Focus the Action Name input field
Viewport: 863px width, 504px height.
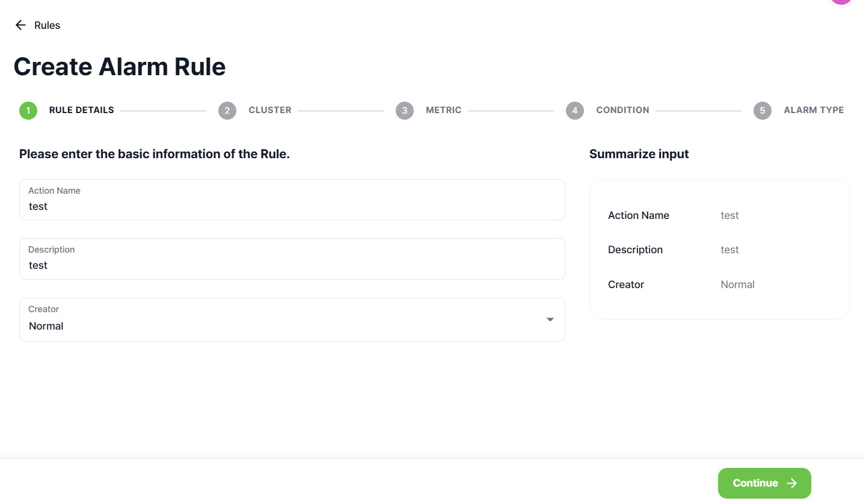coord(292,200)
